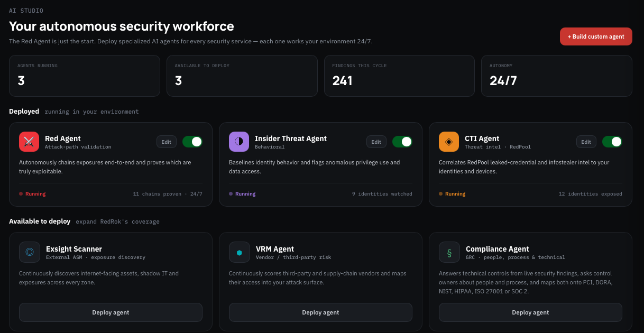Deploy the VRM Agent
This screenshot has height=333, width=644.
(320, 312)
